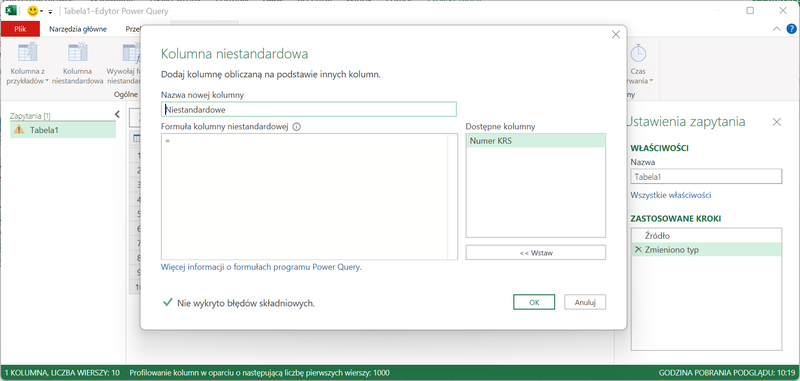
Task: Select the Źródło applied step
Action: pyautogui.click(x=706, y=236)
